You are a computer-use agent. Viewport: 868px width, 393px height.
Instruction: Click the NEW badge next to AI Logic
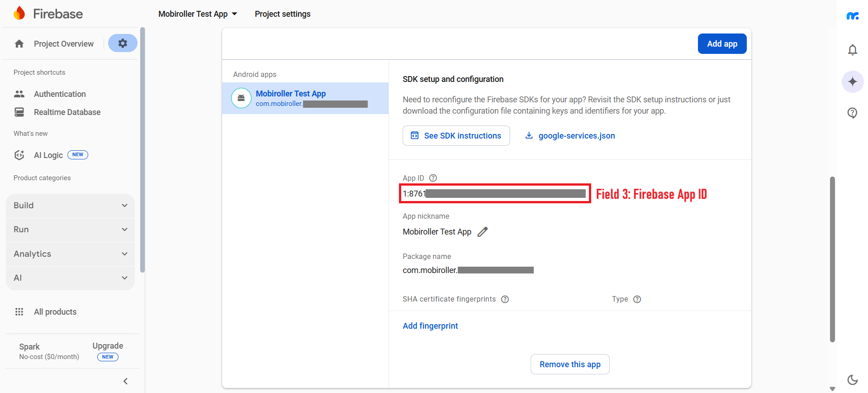pos(78,155)
